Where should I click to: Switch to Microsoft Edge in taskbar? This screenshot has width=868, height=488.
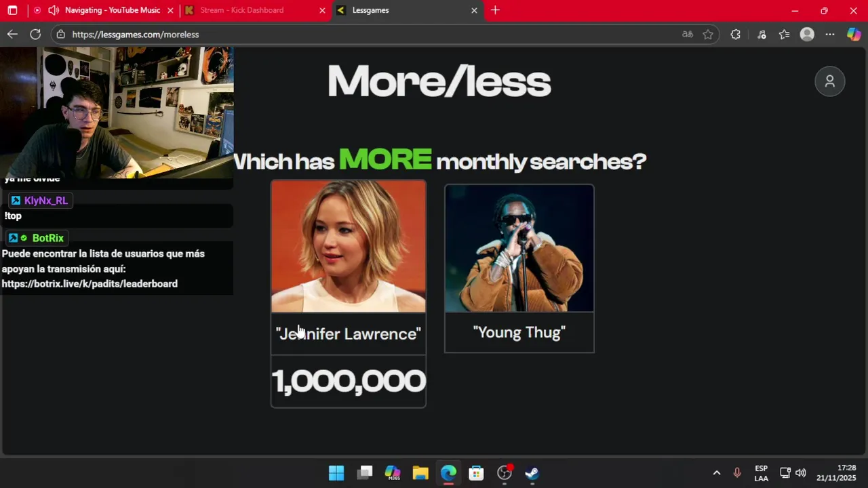[448, 472]
